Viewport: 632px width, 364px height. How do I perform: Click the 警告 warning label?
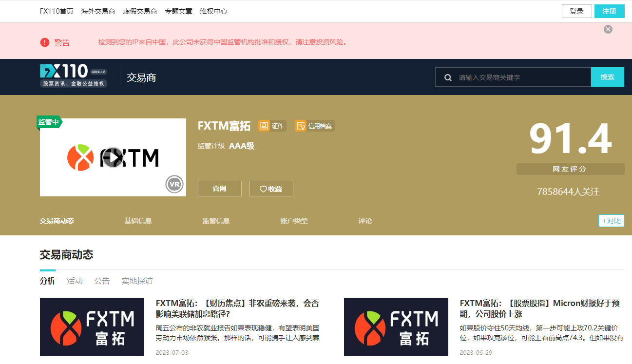pyautogui.click(x=62, y=43)
